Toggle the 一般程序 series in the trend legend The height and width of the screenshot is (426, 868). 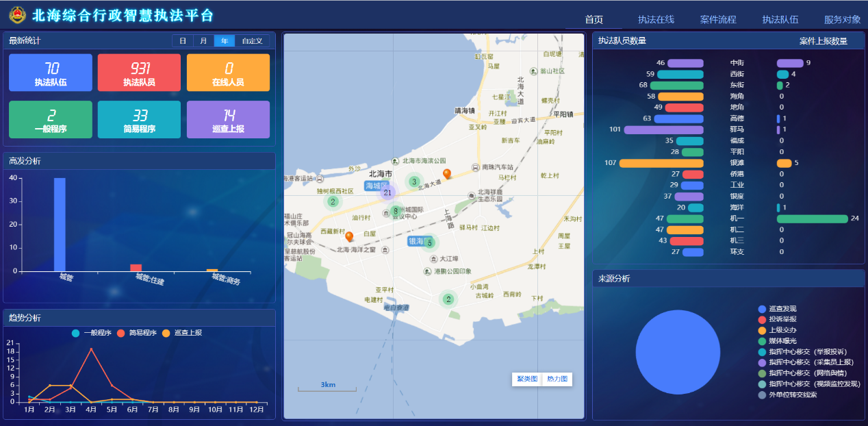[x=92, y=333]
